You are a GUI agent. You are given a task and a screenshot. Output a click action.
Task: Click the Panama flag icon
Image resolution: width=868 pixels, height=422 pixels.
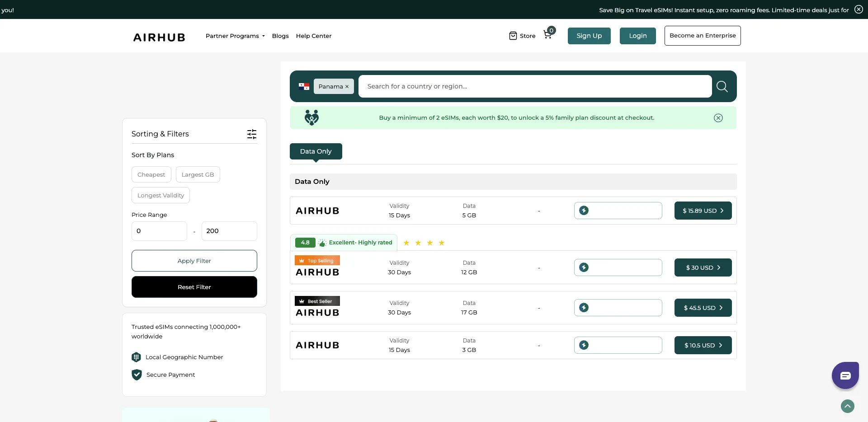tap(304, 86)
